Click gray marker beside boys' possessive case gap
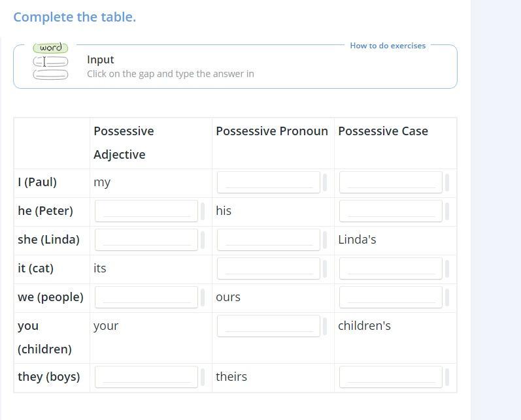521x420 pixels. click(447, 377)
